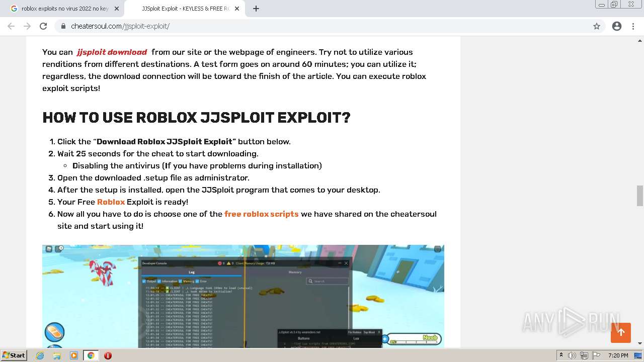The width and height of the screenshot is (644, 362).
Task: Open Action Center flag icon
Action: click(x=595, y=355)
